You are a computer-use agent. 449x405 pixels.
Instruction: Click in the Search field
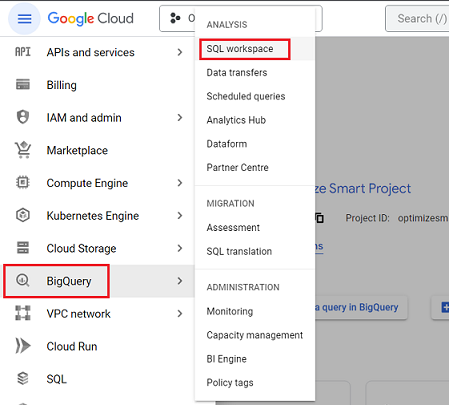click(x=417, y=18)
